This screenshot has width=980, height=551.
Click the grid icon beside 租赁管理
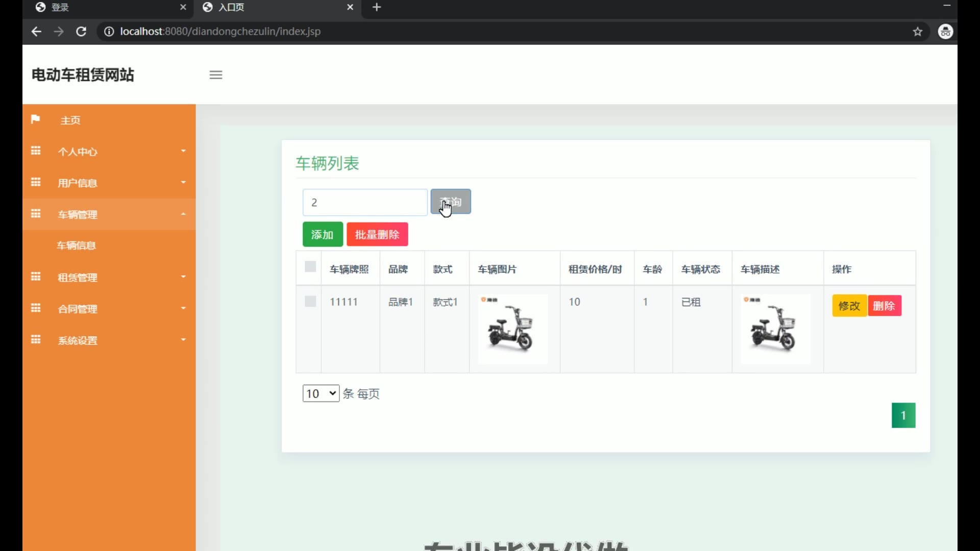click(36, 277)
